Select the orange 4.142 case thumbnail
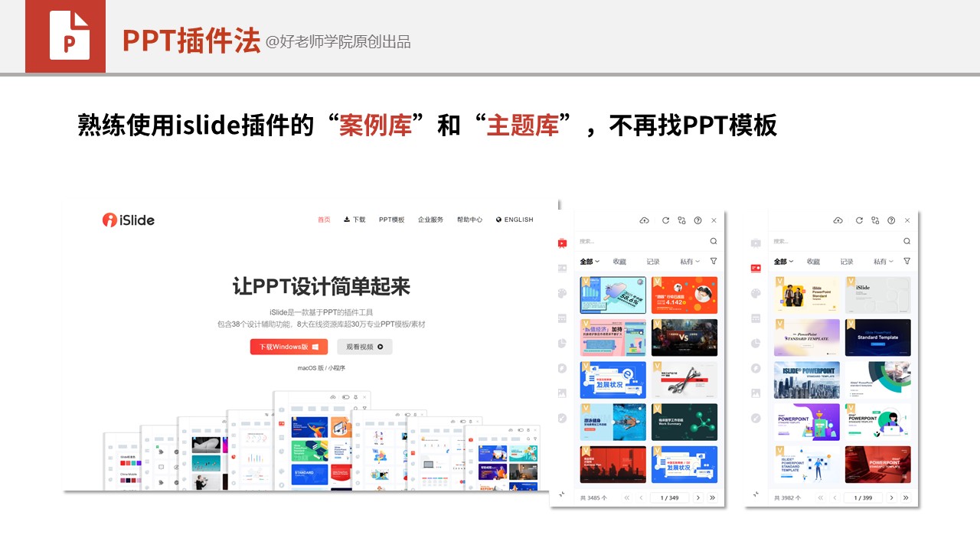 684,295
